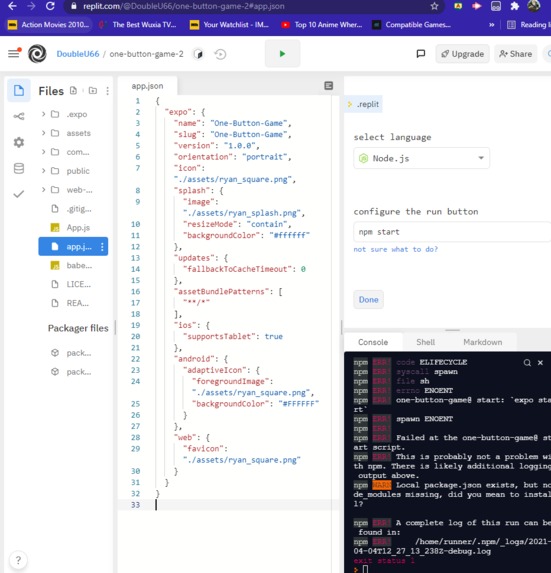The height and width of the screenshot is (573, 551).
Task: Search the console with magnifier icon
Action: point(527,363)
